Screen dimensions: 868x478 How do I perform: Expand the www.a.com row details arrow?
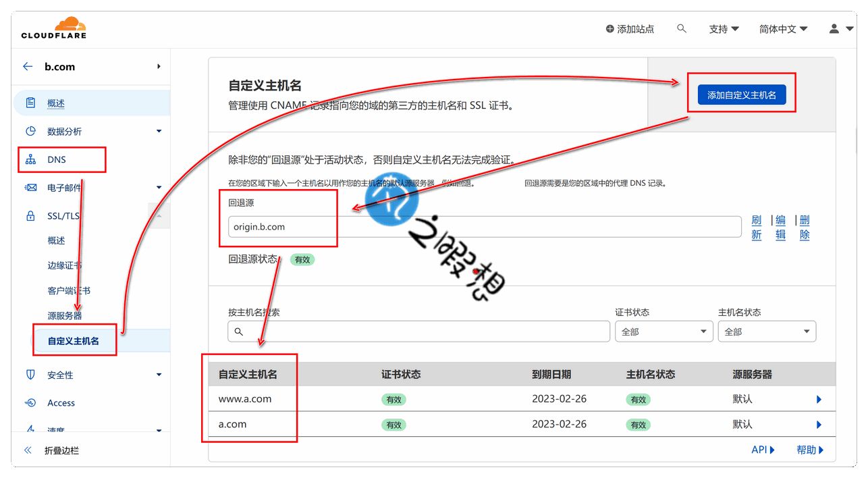click(x=819, y=400)
